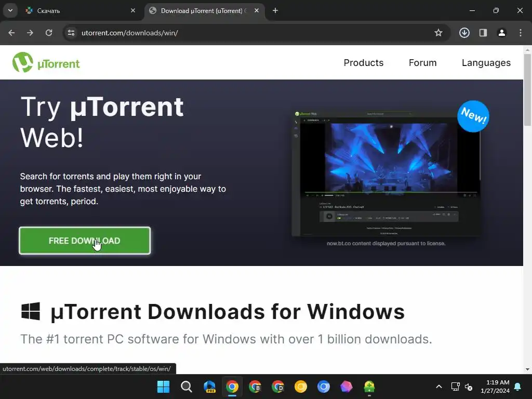Click the page vertical scrollbar thumb
Viewport: 532px width, 399px height.
tap(527, 90)
